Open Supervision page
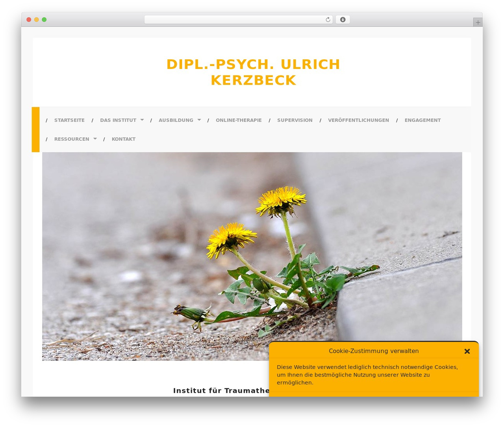The image size is (504, 427). (295, 120)
